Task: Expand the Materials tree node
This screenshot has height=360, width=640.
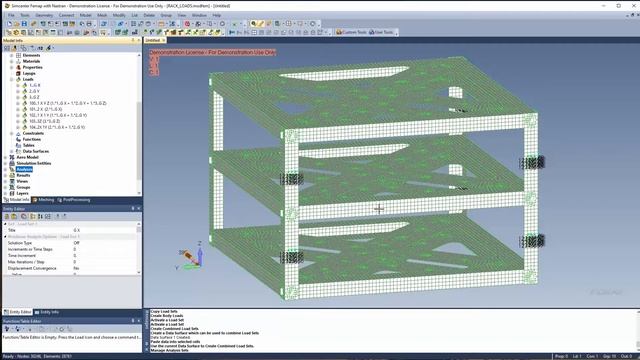Action: 12,61
